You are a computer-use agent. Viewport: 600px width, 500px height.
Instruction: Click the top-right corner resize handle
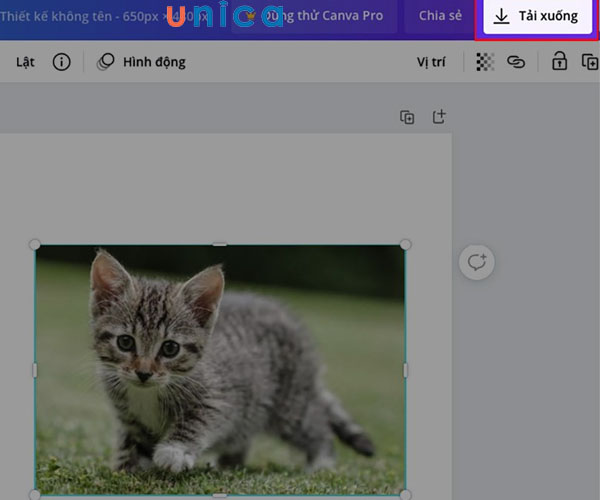pyautogui.click(x=405, y=245)
